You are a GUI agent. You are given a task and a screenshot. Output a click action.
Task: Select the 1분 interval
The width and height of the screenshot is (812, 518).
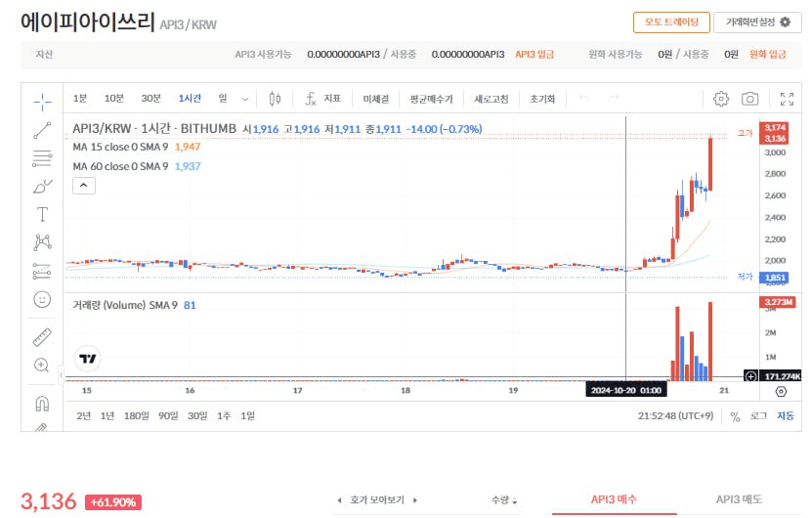click(80, 99)
